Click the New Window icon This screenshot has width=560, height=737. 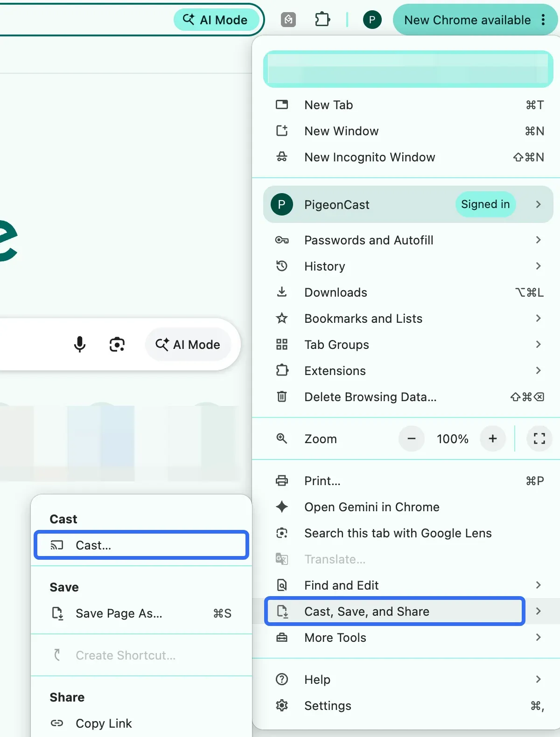pyautogui.click(x=282, y=131)
